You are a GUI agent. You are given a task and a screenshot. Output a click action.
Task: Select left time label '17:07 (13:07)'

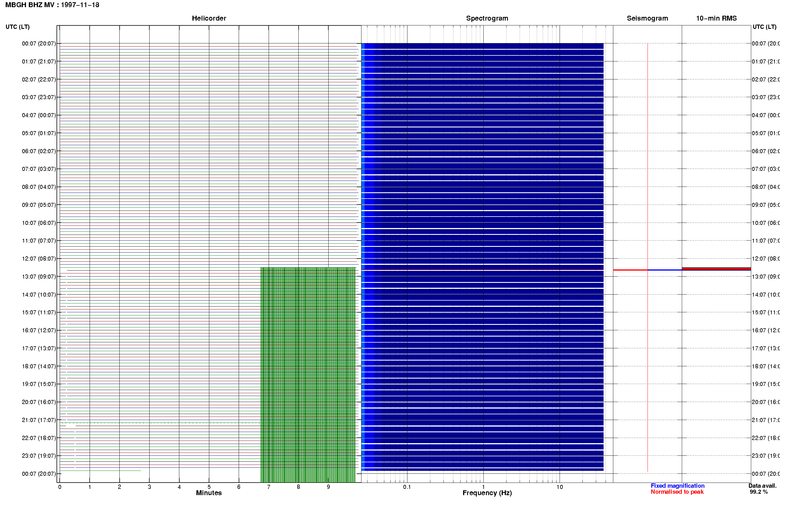pos(39,348)
